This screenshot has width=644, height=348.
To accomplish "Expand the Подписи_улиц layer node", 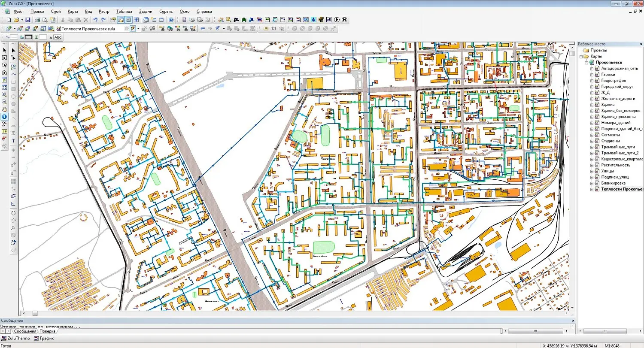I will tap(592, 177).
